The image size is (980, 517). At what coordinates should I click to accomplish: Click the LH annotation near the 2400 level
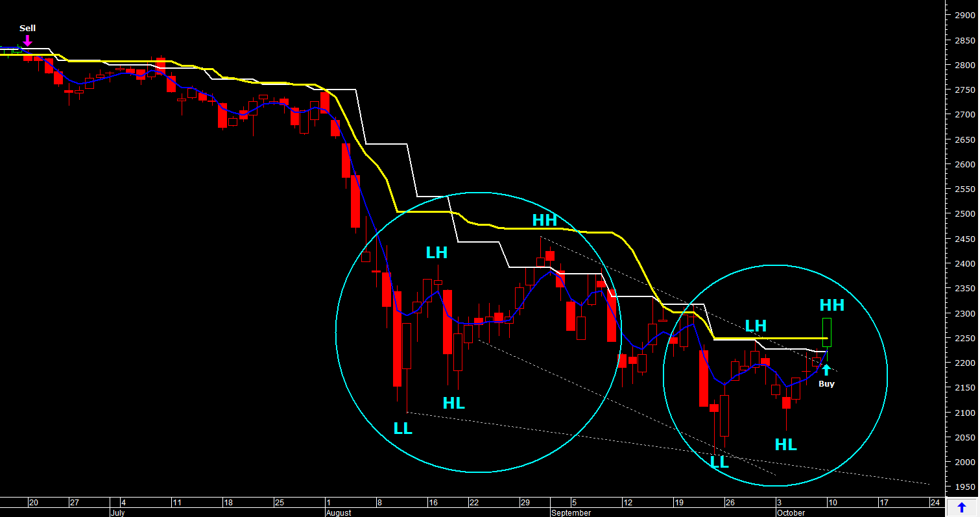point(436,253)
